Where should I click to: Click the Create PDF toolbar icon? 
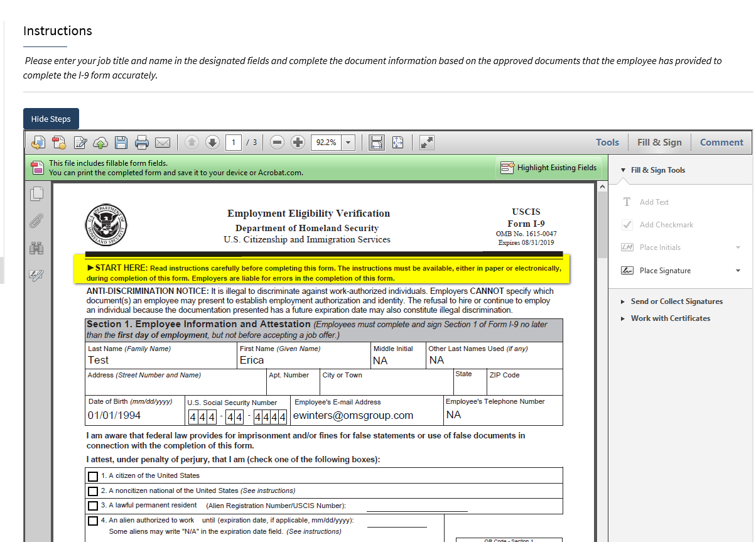point(59,143)
